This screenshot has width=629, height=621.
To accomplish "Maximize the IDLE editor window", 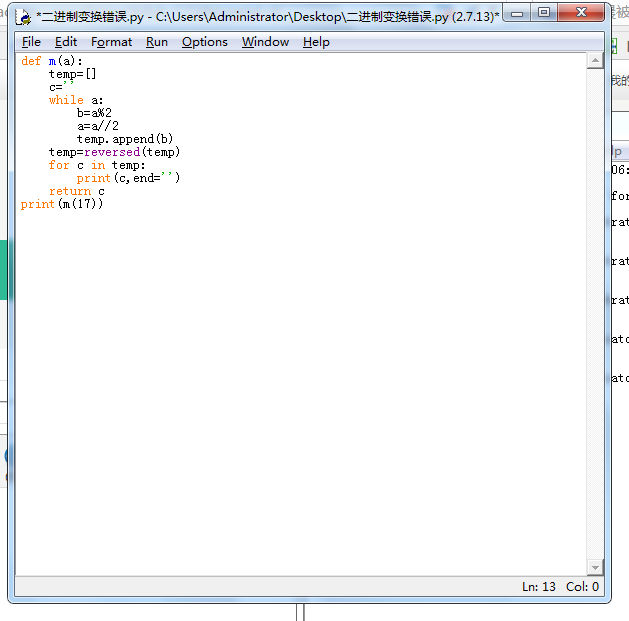I will pos(544,13).
